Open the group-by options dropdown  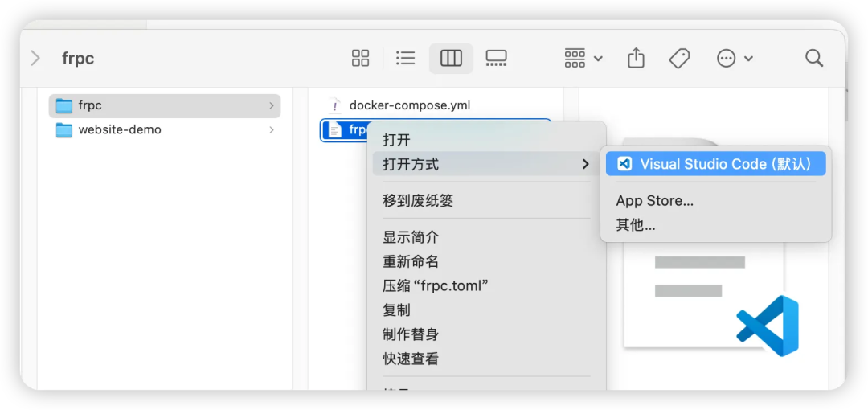coord(583,58)
